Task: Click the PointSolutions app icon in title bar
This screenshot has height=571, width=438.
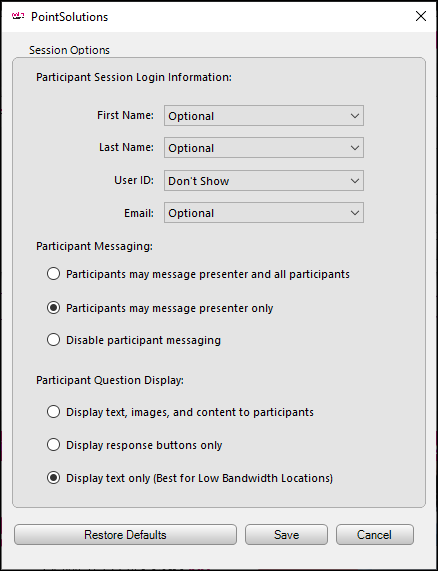Action: point(18,16)
